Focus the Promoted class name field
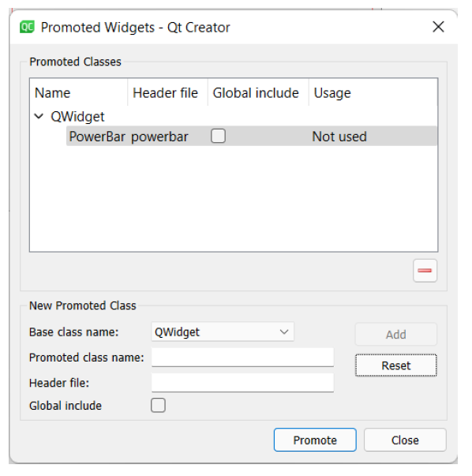 click(x=242, y=358)
